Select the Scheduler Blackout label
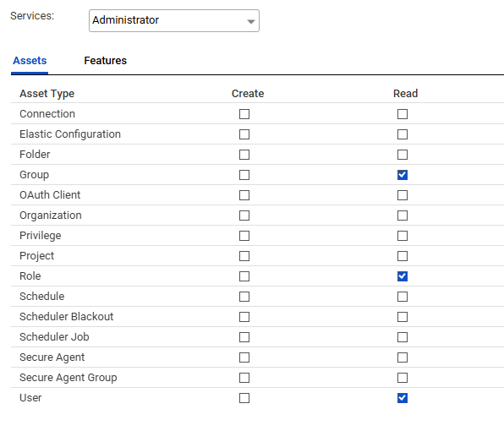 tap(66, 317)
